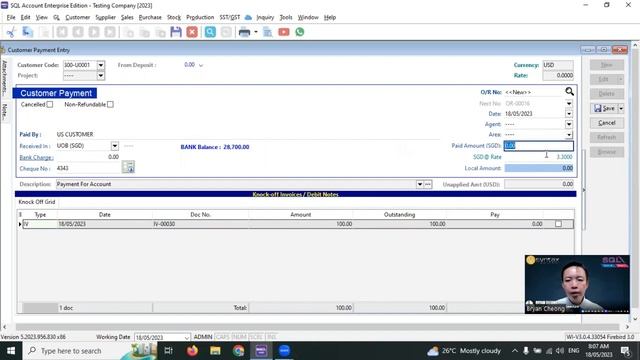Open Chrome from the taskbar
The image size is (640, 360).
coord(238,351)
